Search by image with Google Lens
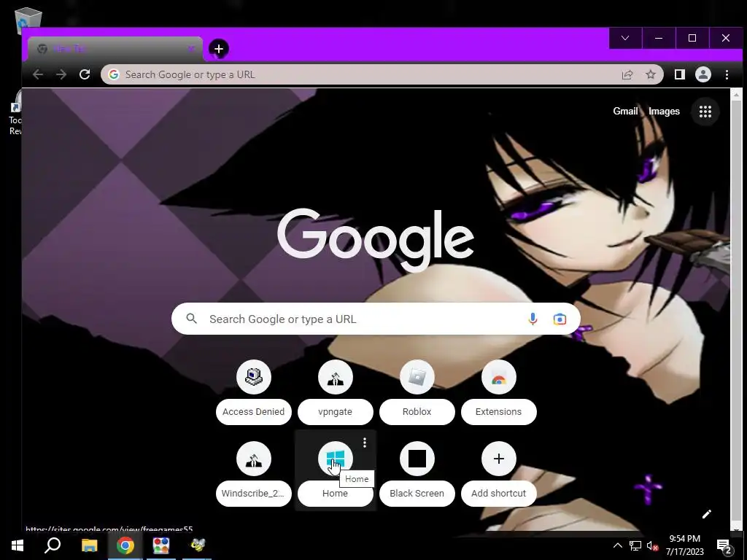Image resolution: width=747 pixels, height=560 pixels. pyautogui.click(x=560, y=319)
